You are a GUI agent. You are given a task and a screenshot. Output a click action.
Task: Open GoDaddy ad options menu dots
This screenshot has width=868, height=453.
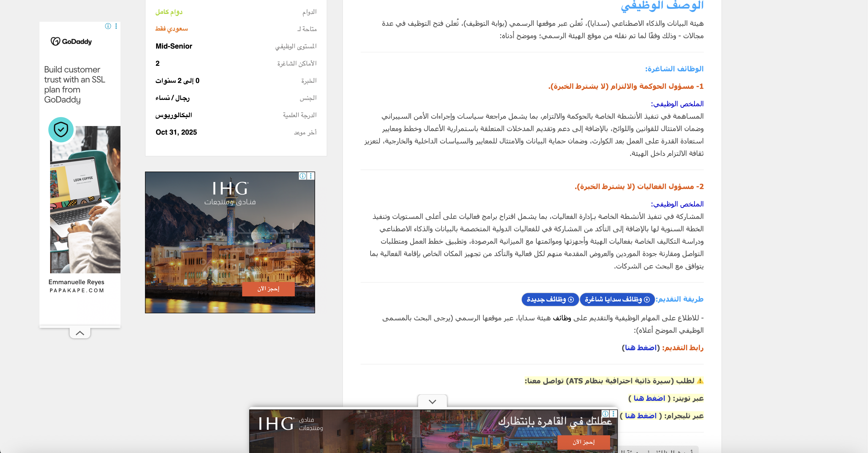coord(116,26)
